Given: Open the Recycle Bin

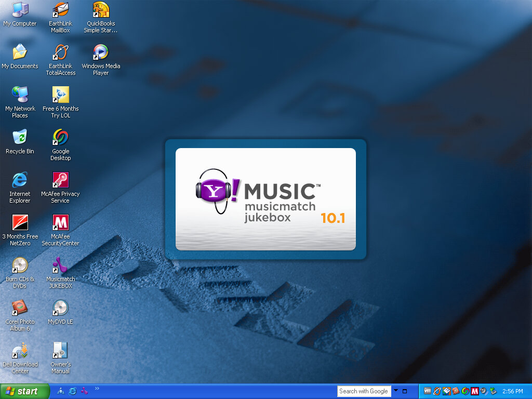Looking at the screenshot, I should 20,138.
